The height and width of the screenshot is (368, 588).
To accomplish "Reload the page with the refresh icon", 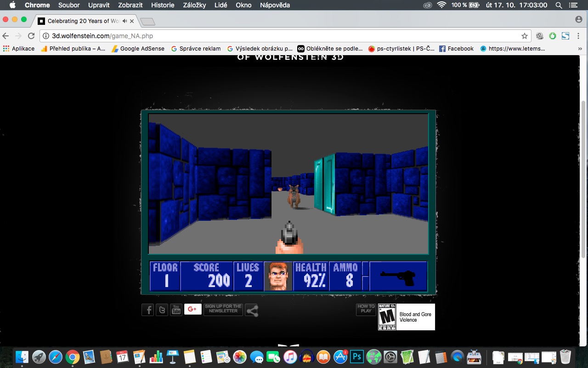I will pos(31,36).
